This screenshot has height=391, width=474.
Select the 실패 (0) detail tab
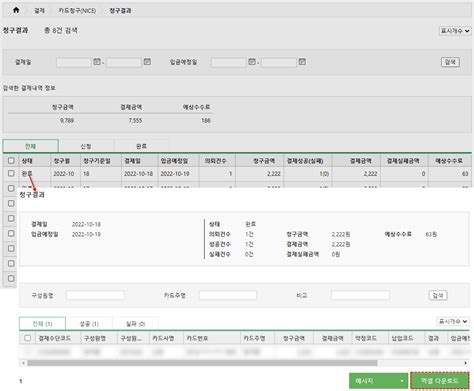pyautogui.click(x=135, y=324)
